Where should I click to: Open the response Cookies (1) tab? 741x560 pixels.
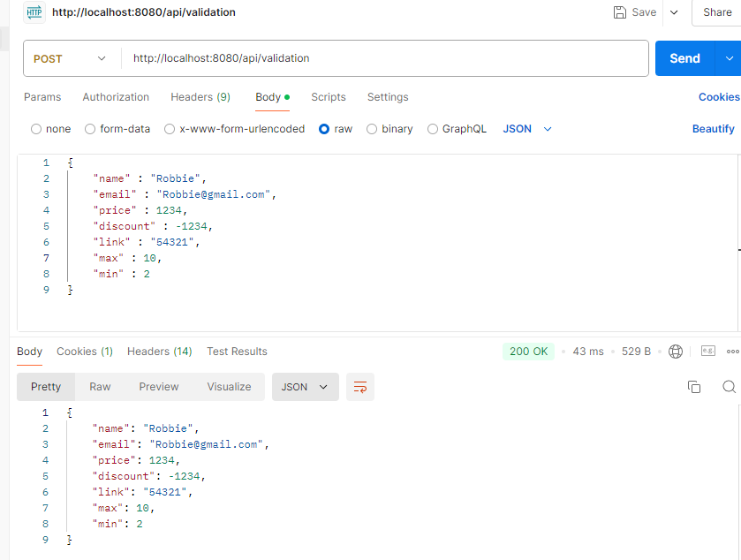[85, 352]
